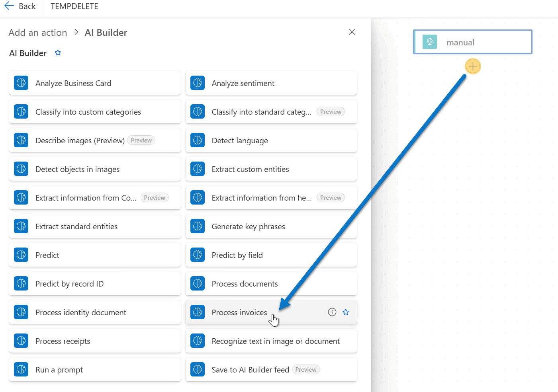
Task: Select Extract information from he... action
Action: click(271, 197)
